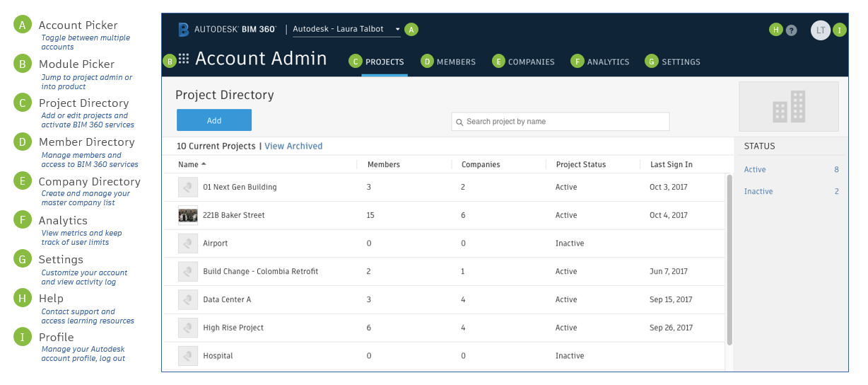Open the module picker grid icon
Screen dimensions: 868x385
184,59
